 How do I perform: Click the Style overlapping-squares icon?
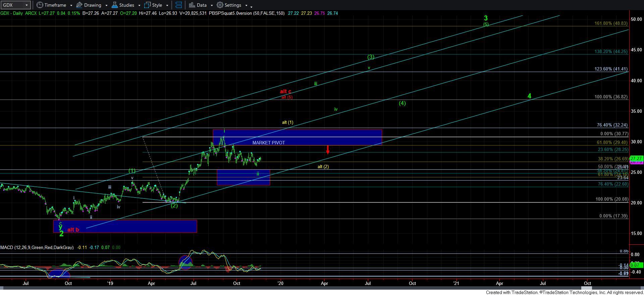pos(147,5)
